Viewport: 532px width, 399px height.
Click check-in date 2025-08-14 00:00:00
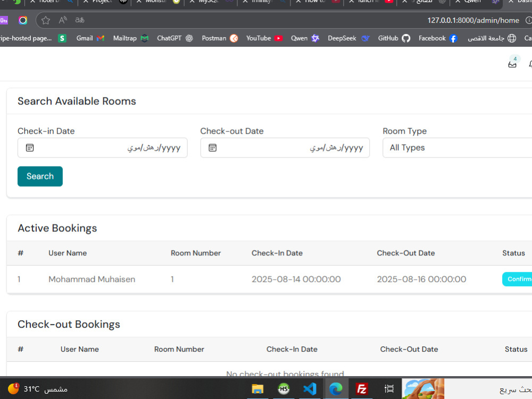(296, 279)
